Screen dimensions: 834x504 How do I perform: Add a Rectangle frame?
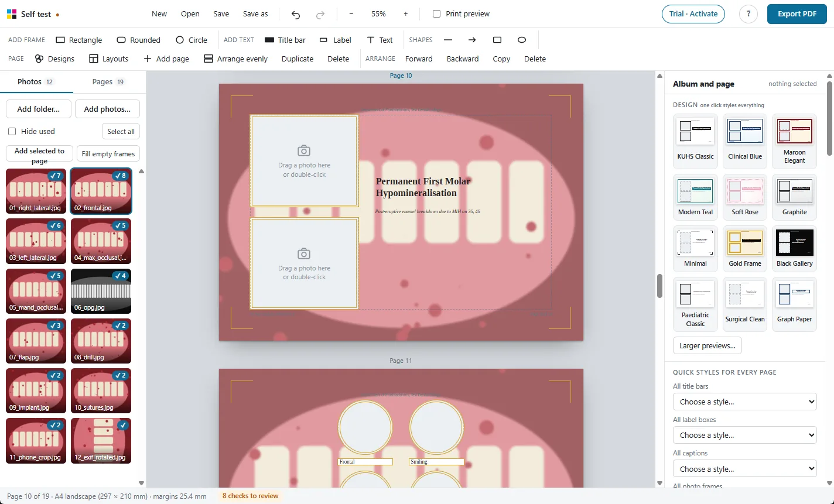point(79,40)
